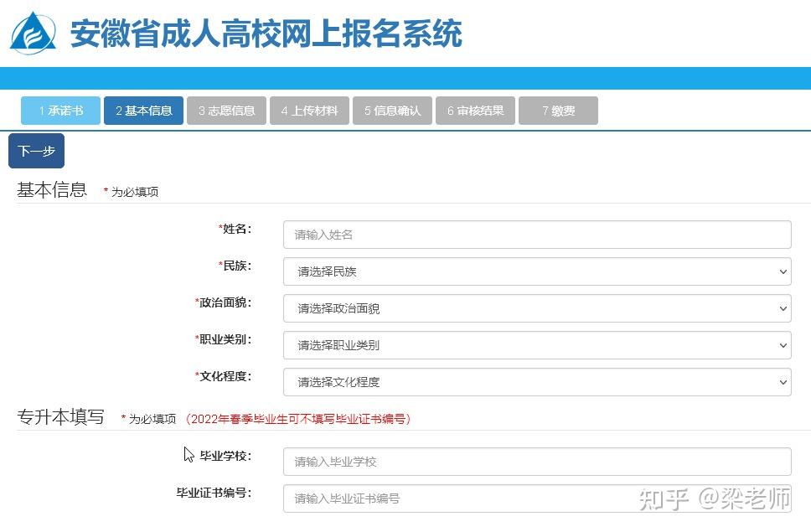Focus the 姓名 input field
Viewport: 811px width, 532px height.
537,235
